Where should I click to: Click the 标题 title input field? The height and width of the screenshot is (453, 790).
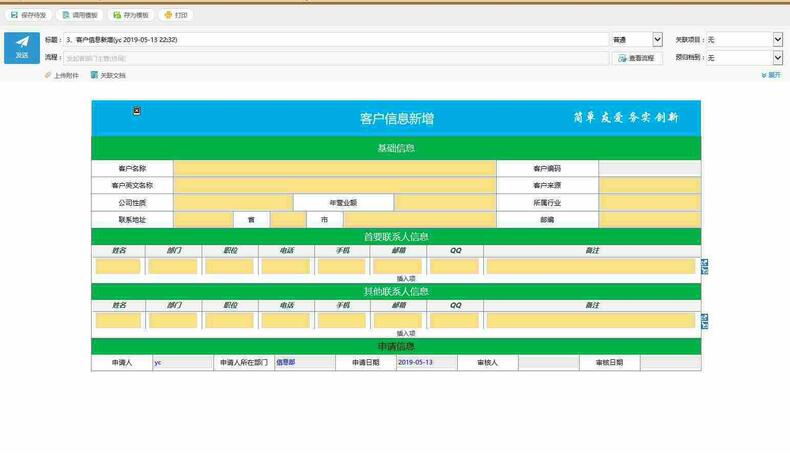point(336,39)
